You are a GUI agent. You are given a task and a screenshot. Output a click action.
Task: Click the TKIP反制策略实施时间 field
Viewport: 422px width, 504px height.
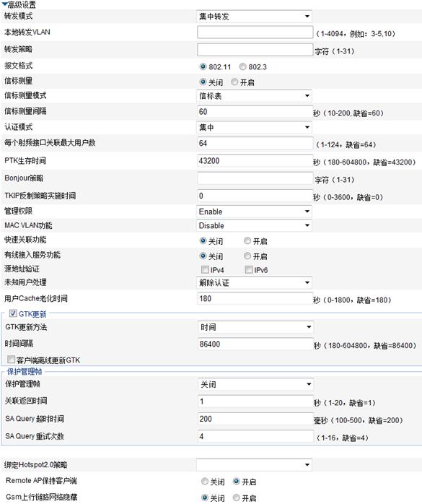point(255,196)
